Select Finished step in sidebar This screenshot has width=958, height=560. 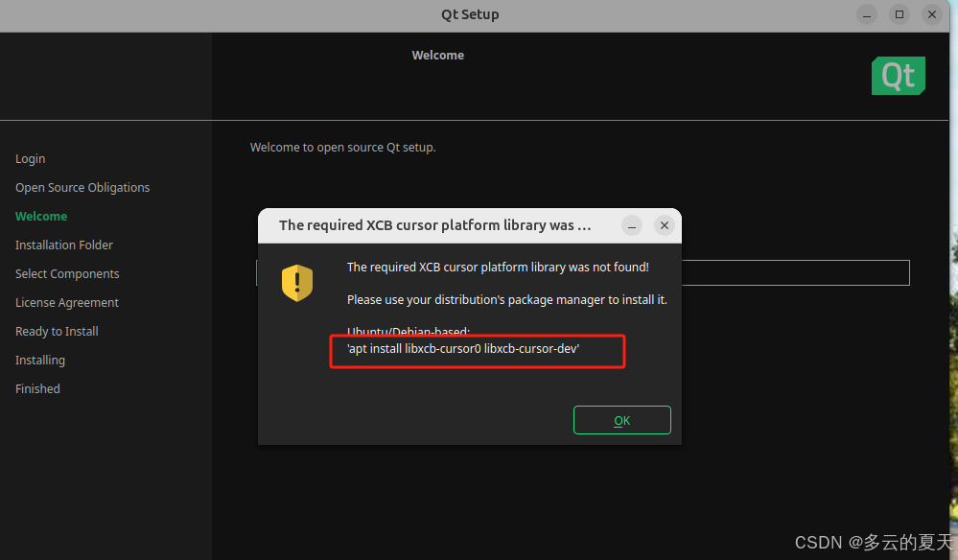click(x=38, y=388)
